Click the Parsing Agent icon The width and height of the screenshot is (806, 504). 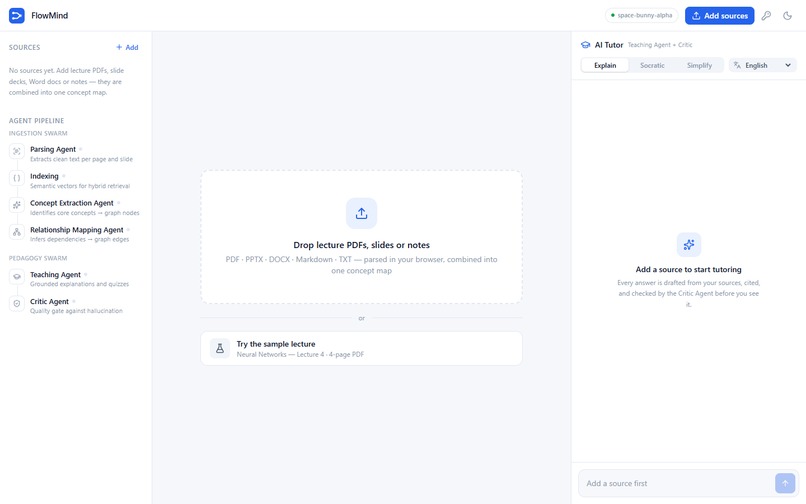(17, 151)
